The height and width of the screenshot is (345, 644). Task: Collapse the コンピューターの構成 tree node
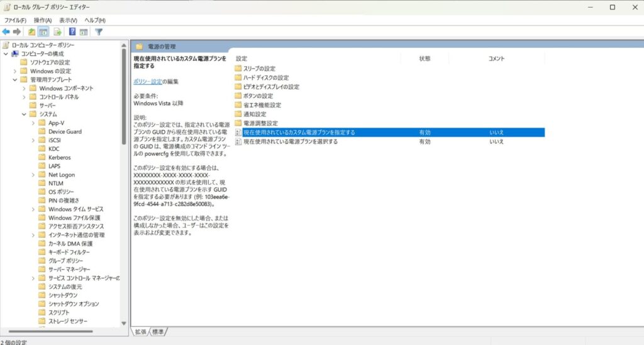click(6, 54)
